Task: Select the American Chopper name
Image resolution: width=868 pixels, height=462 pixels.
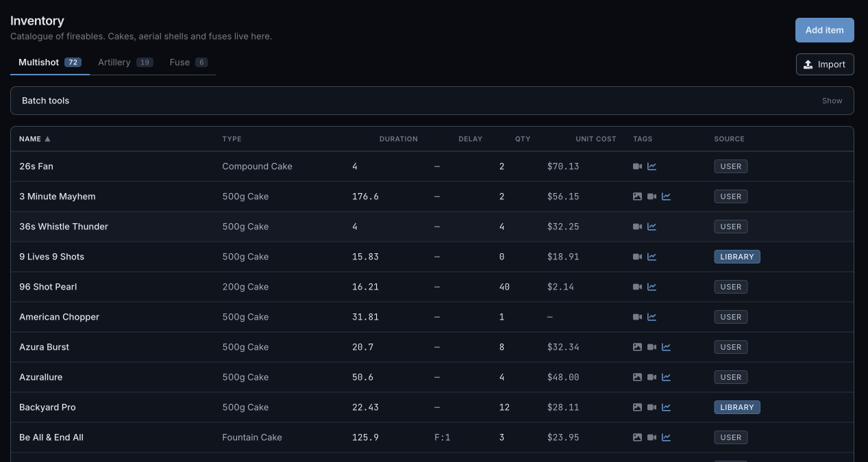Action: [60, 317]
